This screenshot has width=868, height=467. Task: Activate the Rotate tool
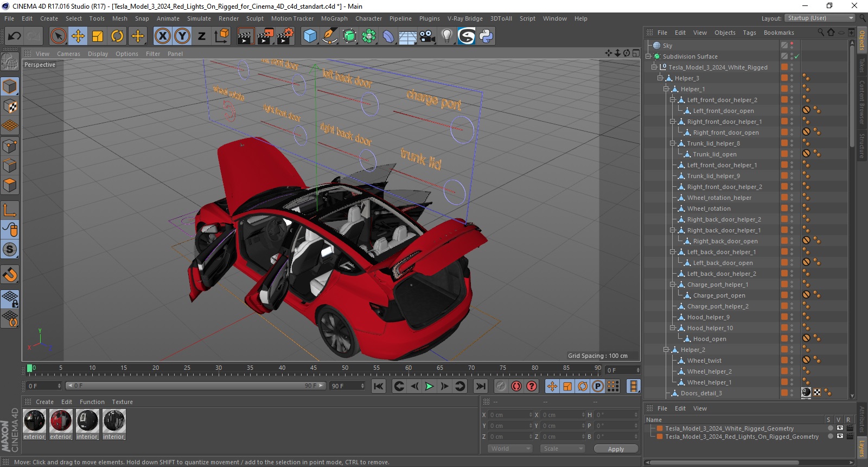click(117, 36)
